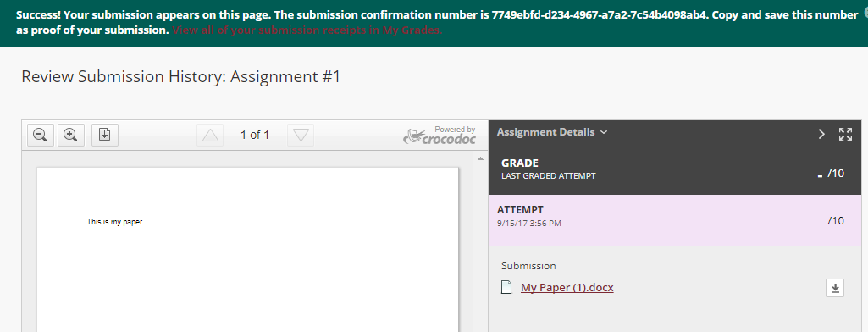Open the My Paper (1).docx link
Image resolution: width=868 pixels, height=332 pixels.
[567, 288]
